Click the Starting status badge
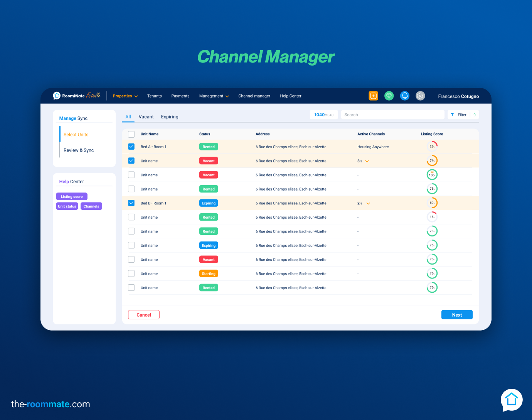 pyautogui.click(x=209, y=273)
